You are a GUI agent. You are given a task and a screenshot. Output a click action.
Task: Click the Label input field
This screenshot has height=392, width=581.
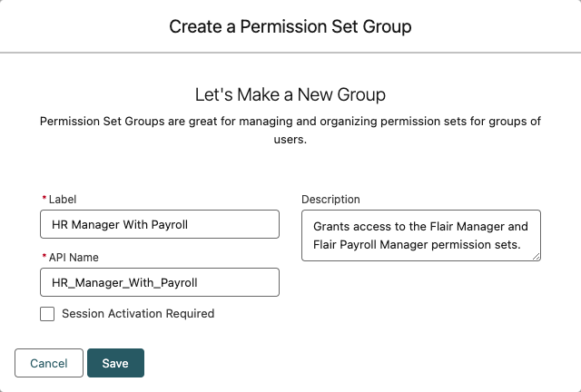pos(160,224)
